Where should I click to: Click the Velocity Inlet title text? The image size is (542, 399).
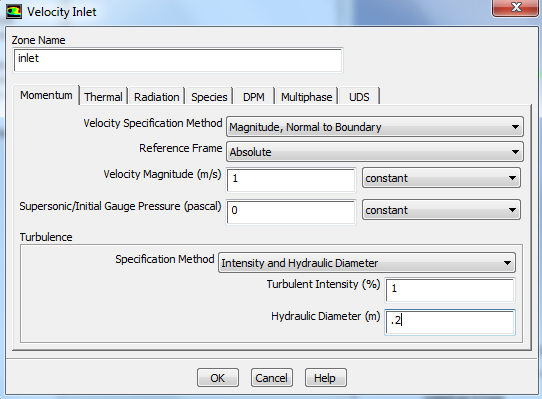pos(62,12)
